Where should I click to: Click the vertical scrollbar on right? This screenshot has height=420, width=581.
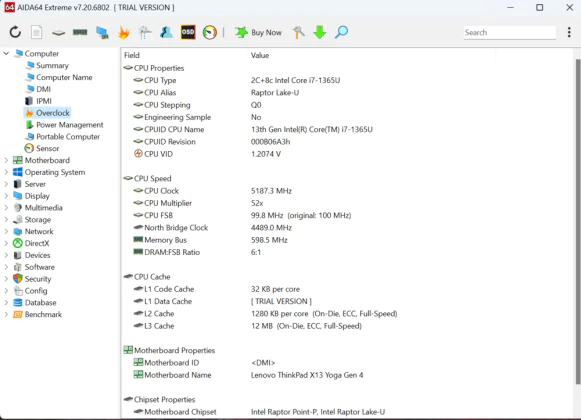click(x=577, y=221)
